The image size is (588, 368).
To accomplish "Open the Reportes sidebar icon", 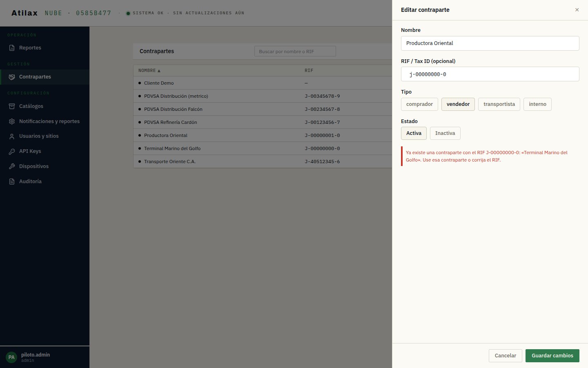I will 12,48.
